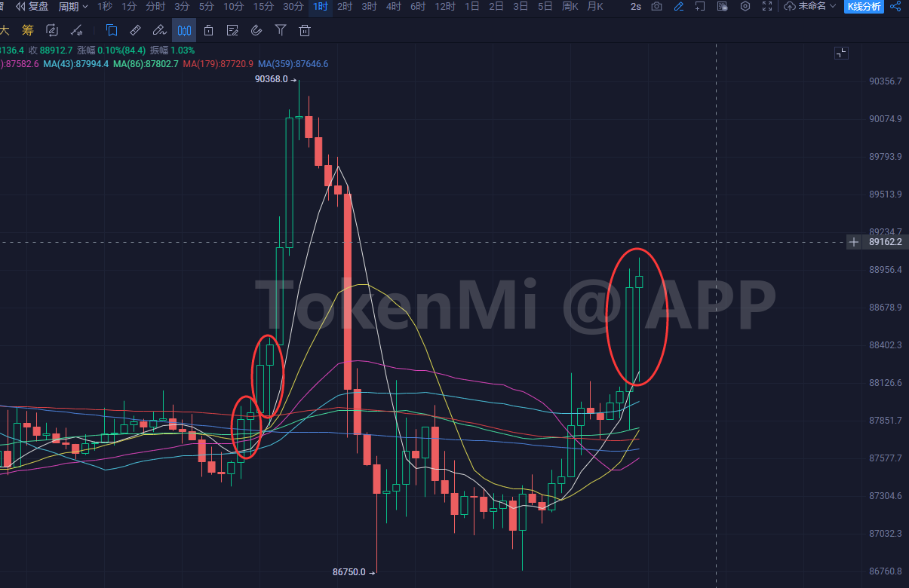Collapse chart pane using corner shrink icon
This screenshot has width=909, height=588.
click(x=841, y=53)
